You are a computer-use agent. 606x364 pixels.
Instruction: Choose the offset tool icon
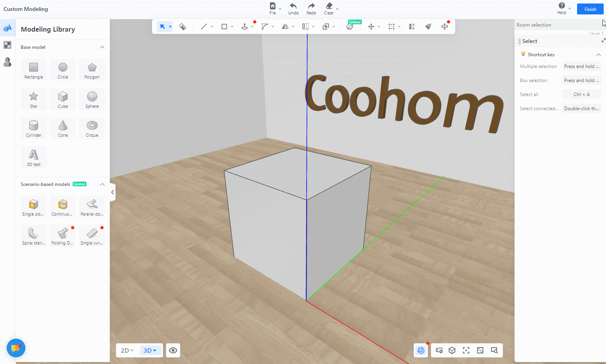[306, 27]
